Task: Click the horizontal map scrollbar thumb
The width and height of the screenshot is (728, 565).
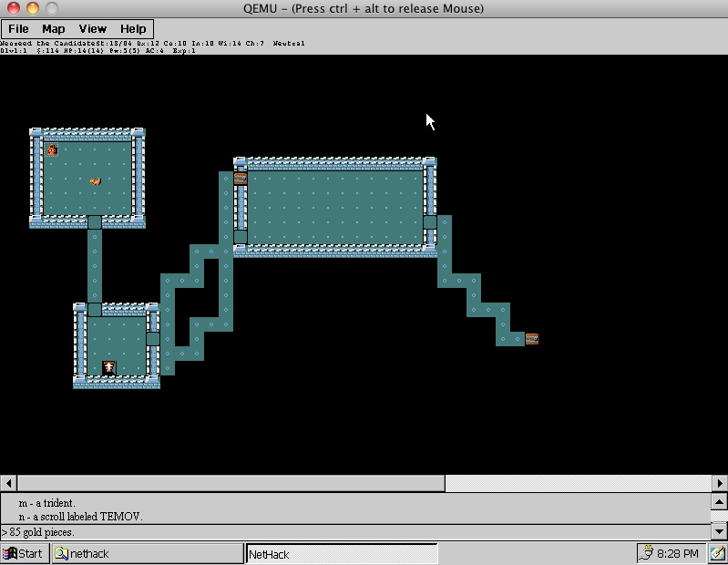Action: (231, 483)
